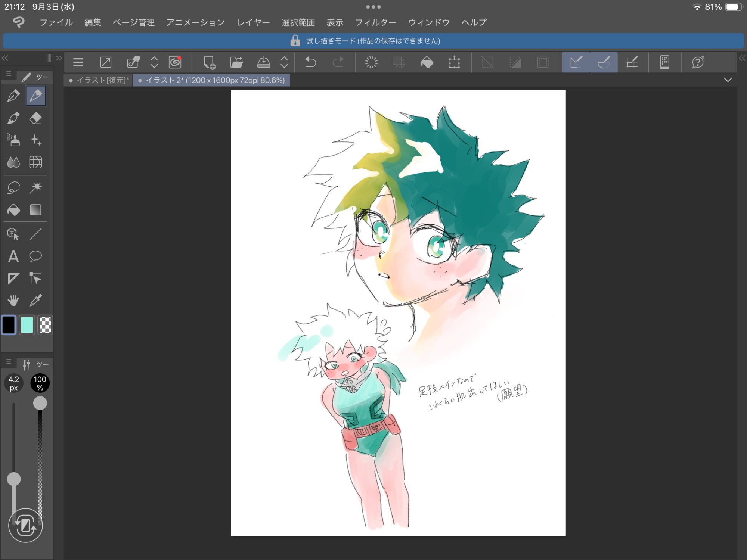This screenshot has width=747, height=560.
Task: Collapse left tool palette double chevron
Action: [5, 58]
